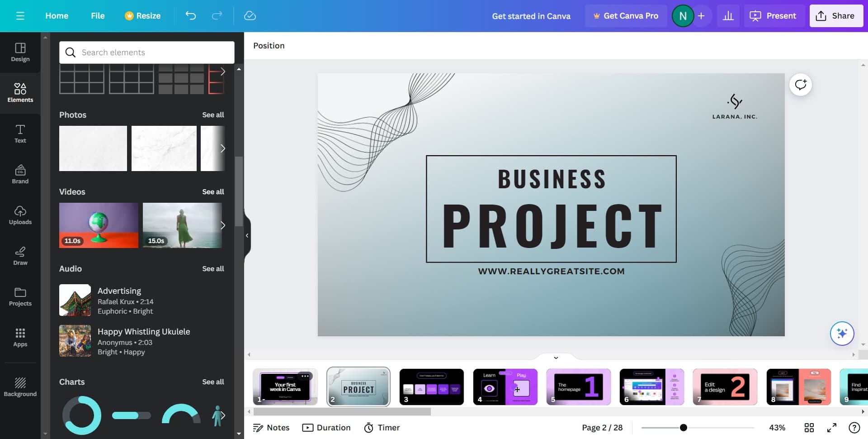868x439 pixels.
Task: Select page 5 thumbnail, The homepage
Action: coord(578,387)
